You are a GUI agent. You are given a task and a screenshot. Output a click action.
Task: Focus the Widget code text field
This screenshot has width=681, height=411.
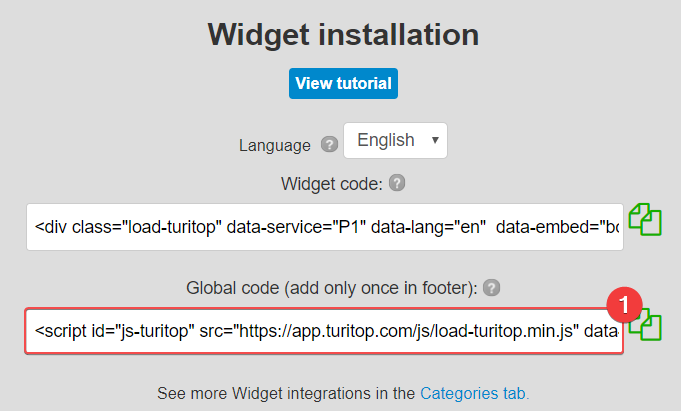(325, 227)
